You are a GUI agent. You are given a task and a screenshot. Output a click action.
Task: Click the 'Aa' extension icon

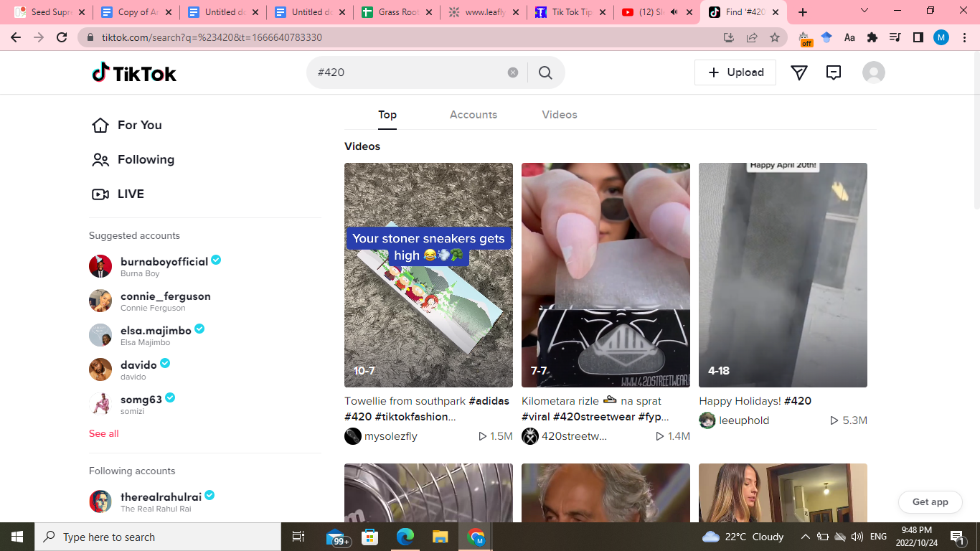pos(849,37)
